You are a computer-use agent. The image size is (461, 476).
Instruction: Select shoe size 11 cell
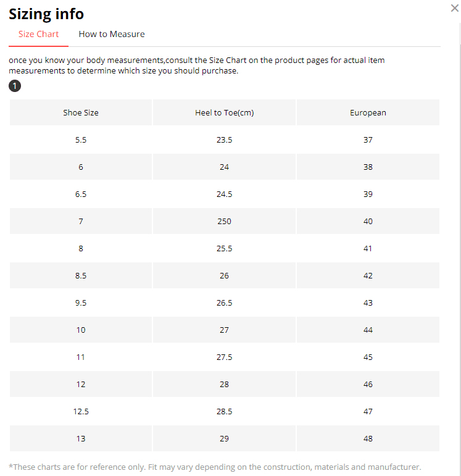point(81,357)
